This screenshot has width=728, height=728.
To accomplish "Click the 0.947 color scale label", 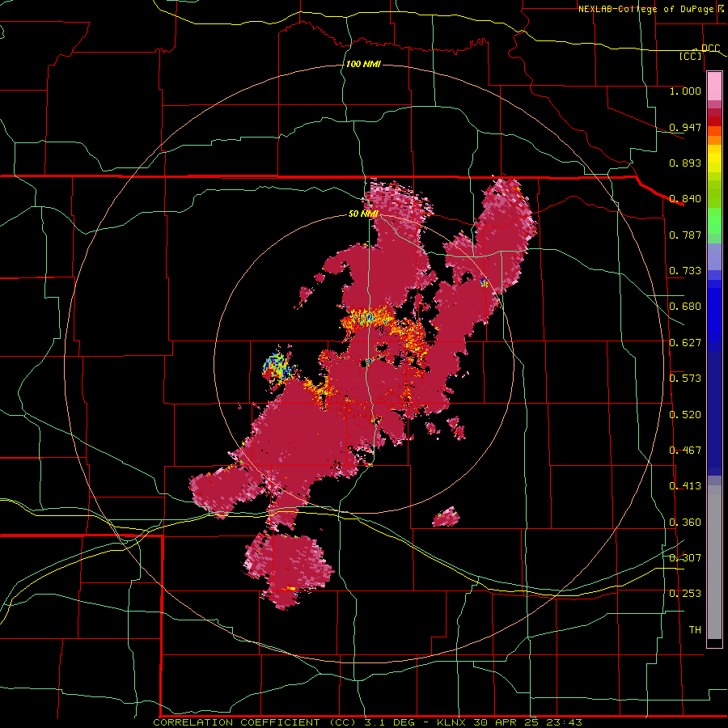I will pos(685,127).
